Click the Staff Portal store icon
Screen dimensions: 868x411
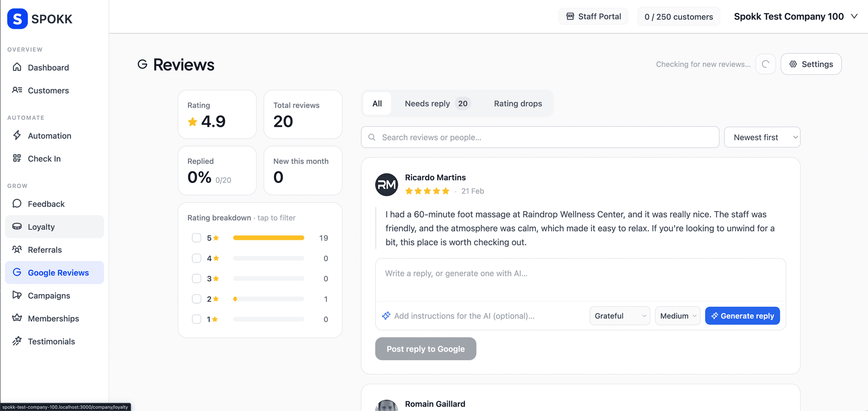tap(570, 17)
